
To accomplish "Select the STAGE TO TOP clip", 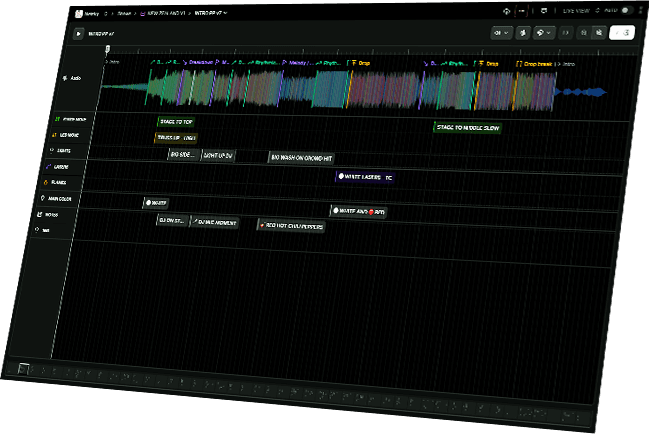I will [176, 121].
